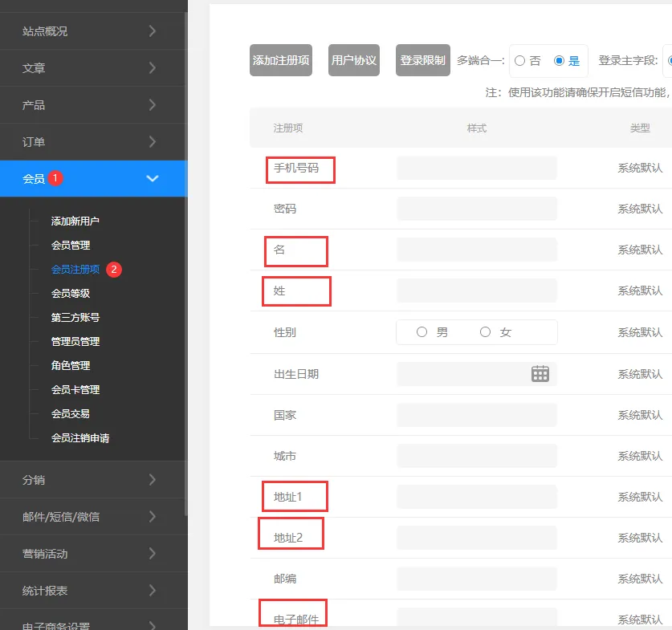
Task: Choose 女 gender radio button
Action: click(485, 332)
